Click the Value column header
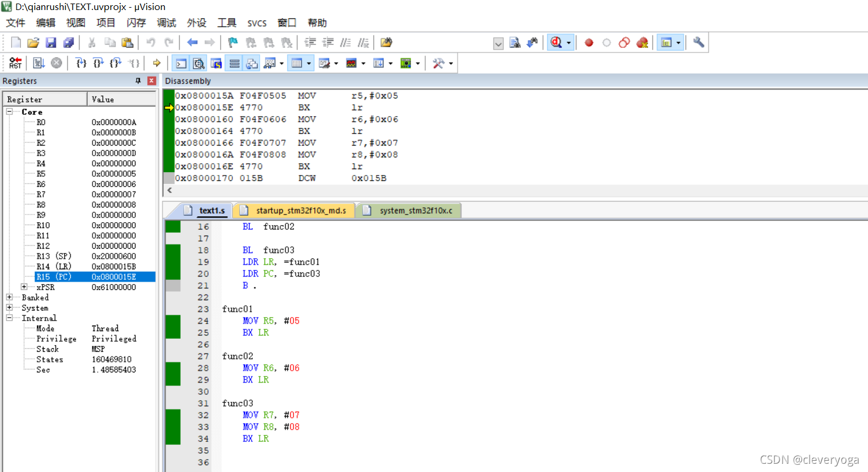The image size is (868, 472). 122,99
